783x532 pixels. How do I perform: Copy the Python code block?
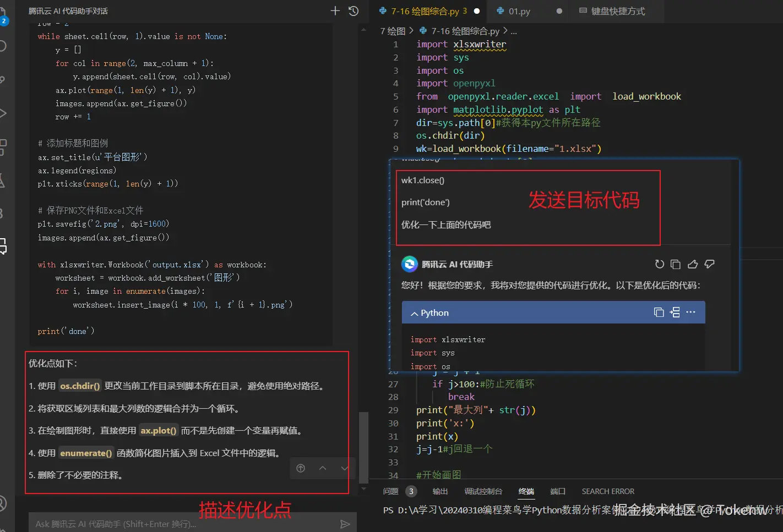pyautogui.click(x=659, y=312)
